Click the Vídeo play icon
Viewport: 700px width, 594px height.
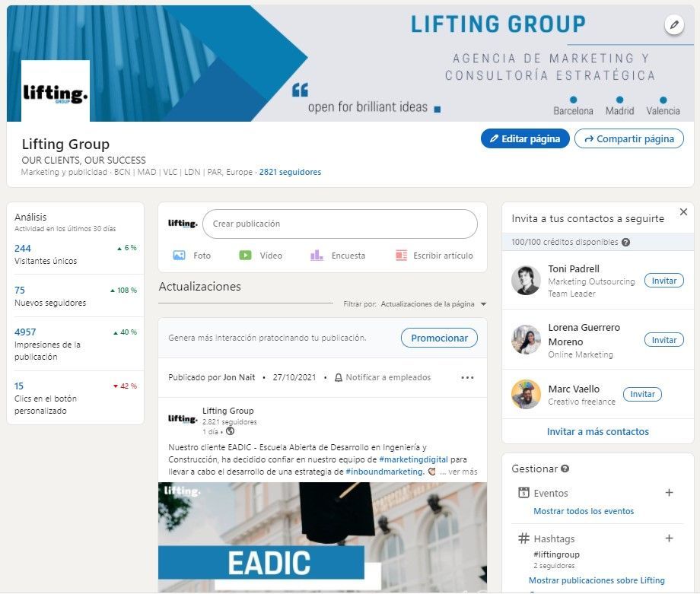(245, 256)
